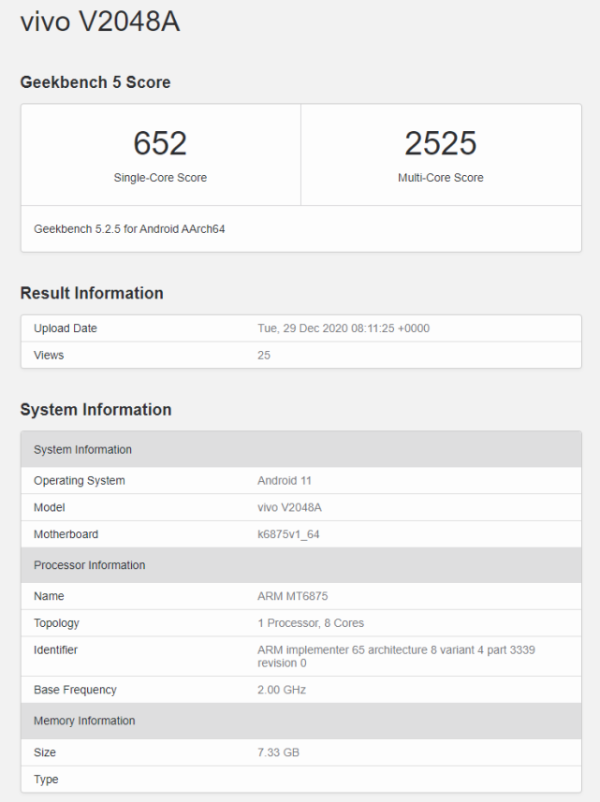Screen dimensions: 600x802
Task: Click the Memory Information table header
Action: click(x=301, y=721)
